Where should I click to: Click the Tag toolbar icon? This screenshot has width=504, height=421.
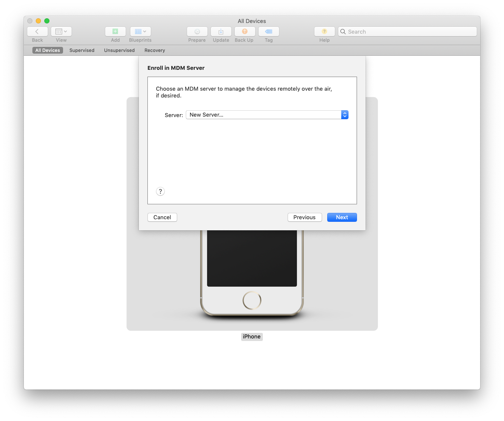[x=268, y=32]
